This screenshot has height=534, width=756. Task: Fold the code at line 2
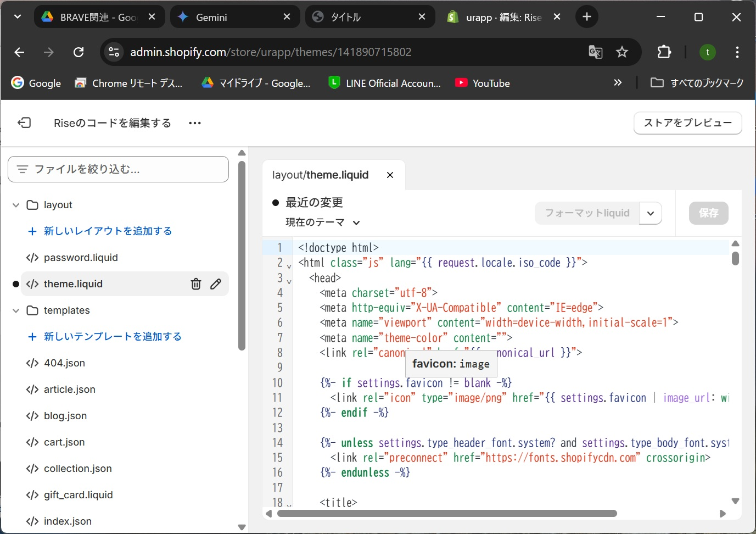tap(289, 266)
